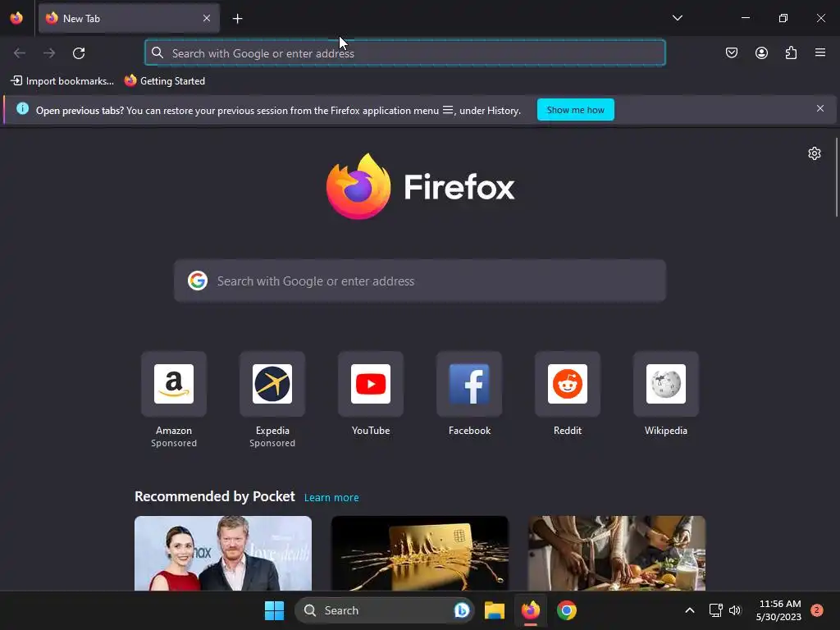Select the New Tab tab
This screenshot has height=630, width=840.
click(129, 18)
